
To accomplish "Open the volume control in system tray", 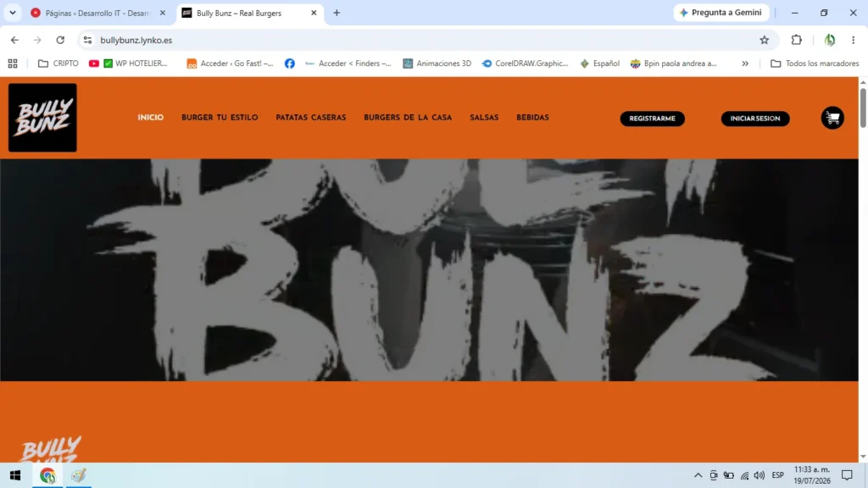I will [x=759, y=475].
